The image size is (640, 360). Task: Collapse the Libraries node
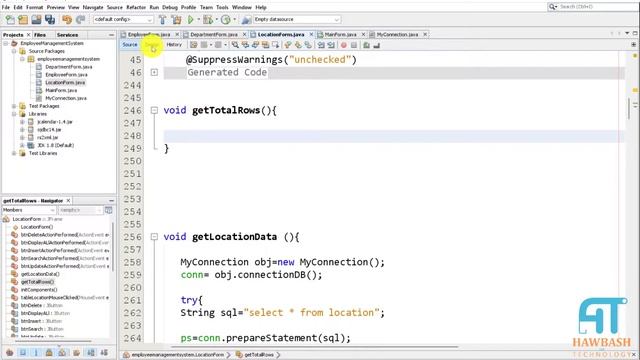(x=14, y=114)
